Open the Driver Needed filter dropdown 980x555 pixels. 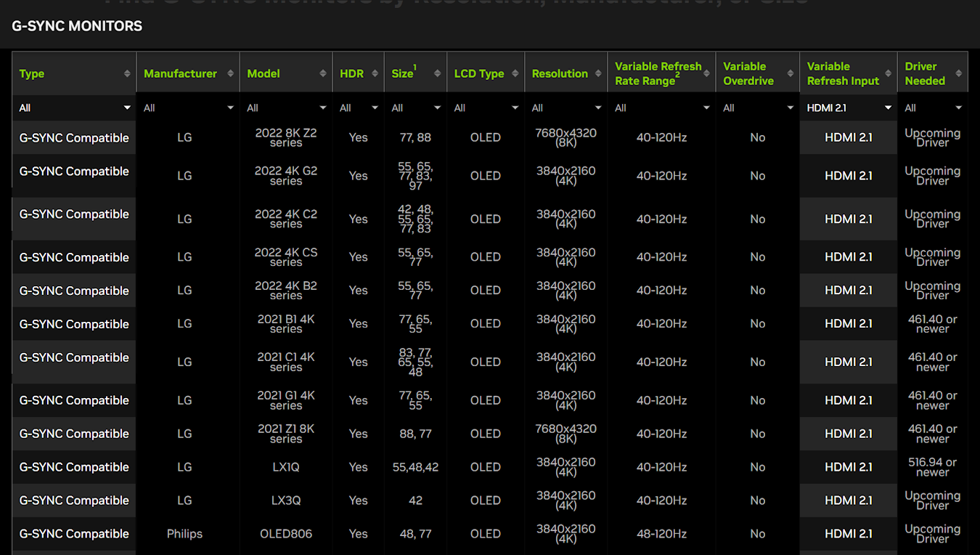point(933,108)
